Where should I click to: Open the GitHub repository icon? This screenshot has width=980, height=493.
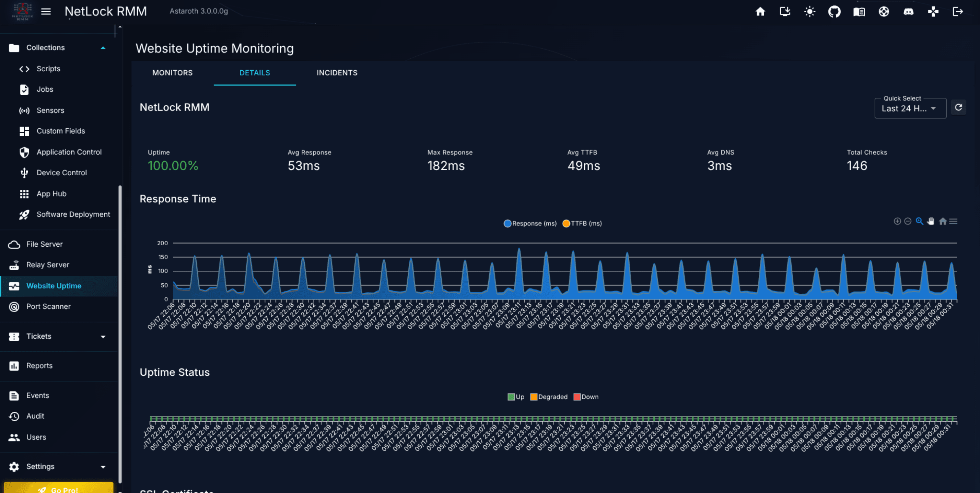point(834,11)
